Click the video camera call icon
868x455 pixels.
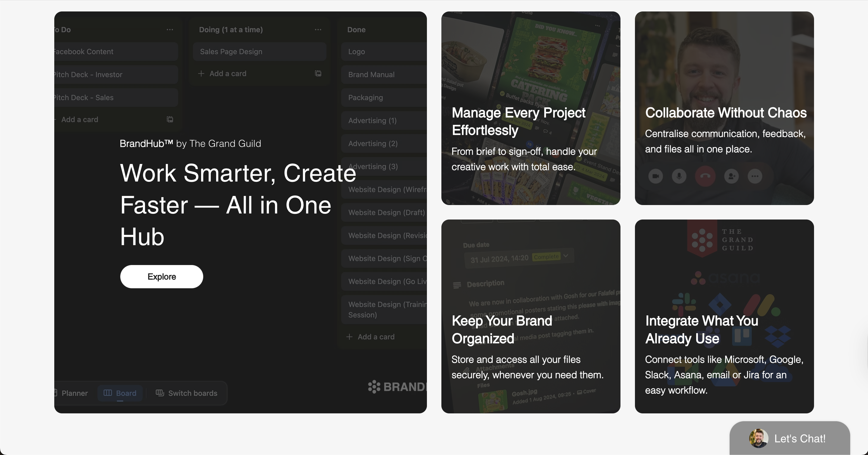[x=655, y=176]
